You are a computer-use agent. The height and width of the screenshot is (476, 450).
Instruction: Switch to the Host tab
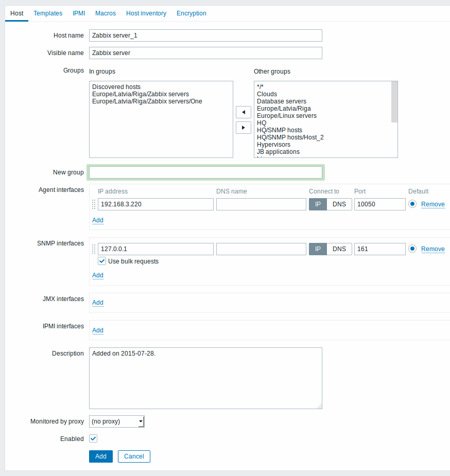16,13
